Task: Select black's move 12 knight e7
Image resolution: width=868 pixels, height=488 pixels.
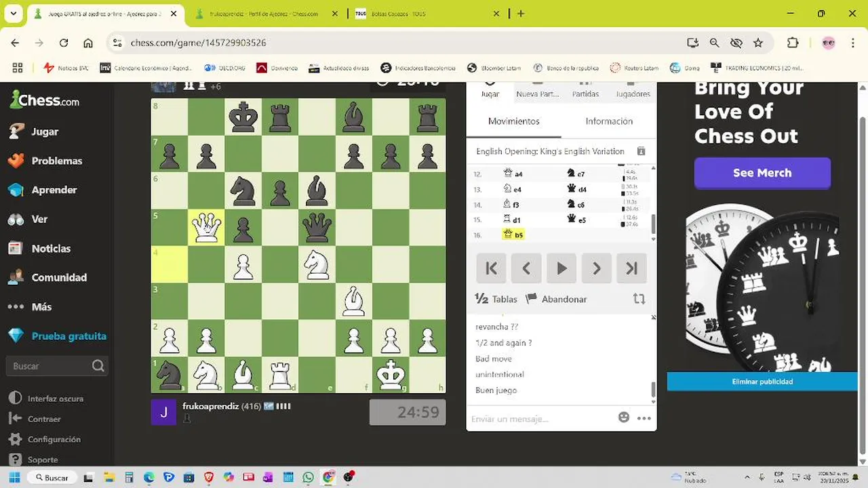Action: 576,174
